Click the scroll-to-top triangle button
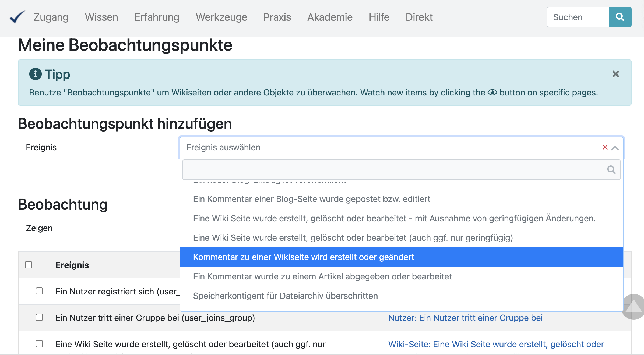The image size is (644, 355). [x=634, y=307]
